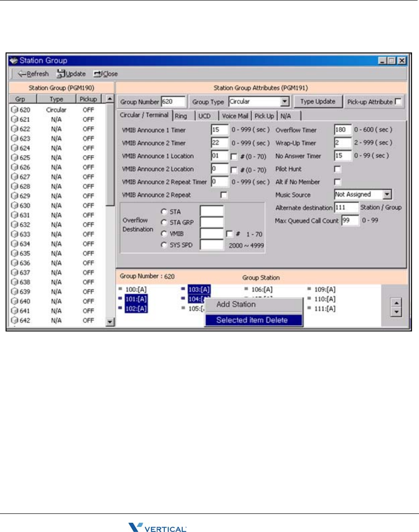Select the group 632 cube icon
This screenshot has height=532, width=419.
[x=14, y=224]
